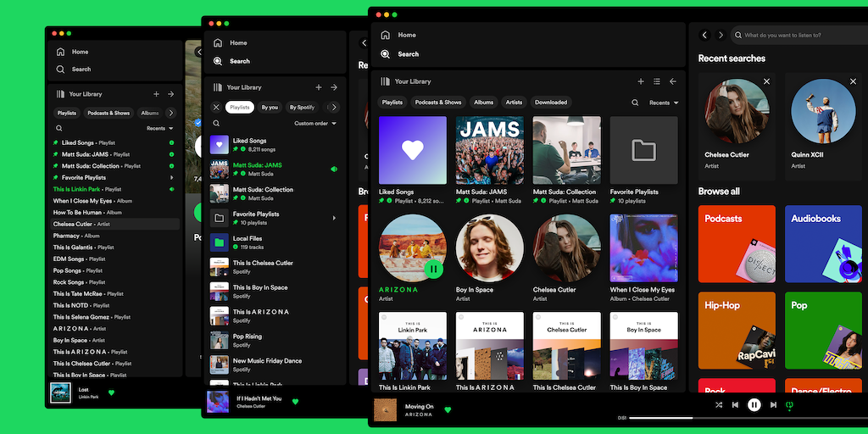
Task: Focus the What do you want to listen to field
Action: [800, 35]
